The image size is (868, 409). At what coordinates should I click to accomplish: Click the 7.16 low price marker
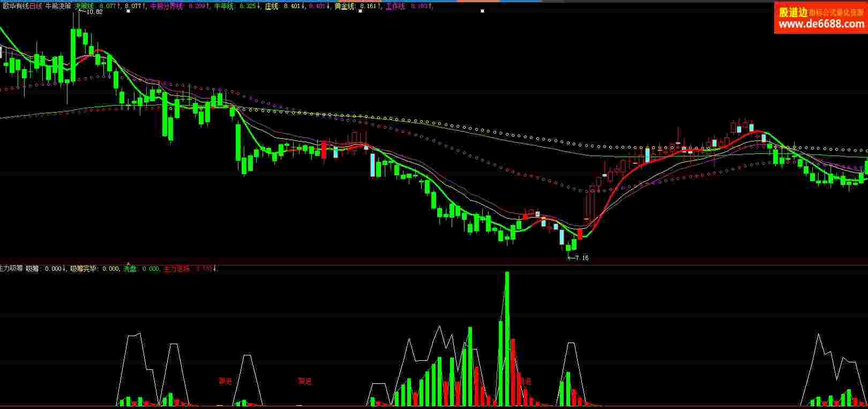click(x=582, y=258)
